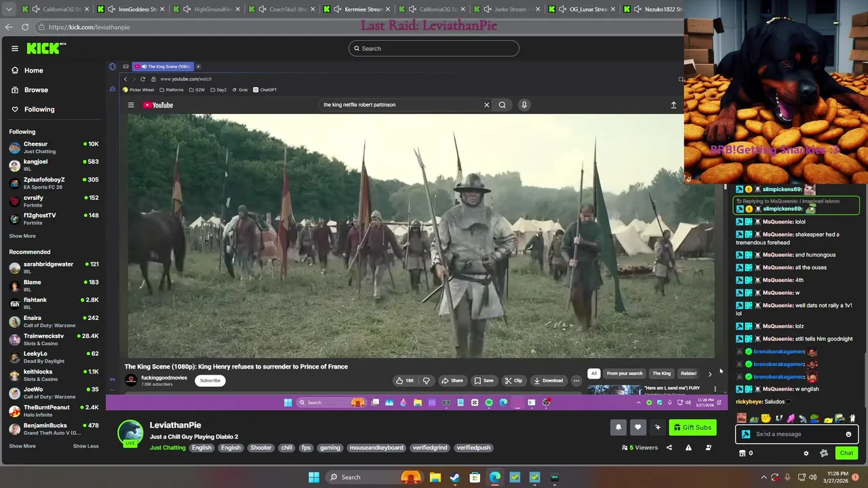The width and height of the screenshot is (868, 488).
Task: Open the Windows Start menu on taskbar
Action: [314, 477]
